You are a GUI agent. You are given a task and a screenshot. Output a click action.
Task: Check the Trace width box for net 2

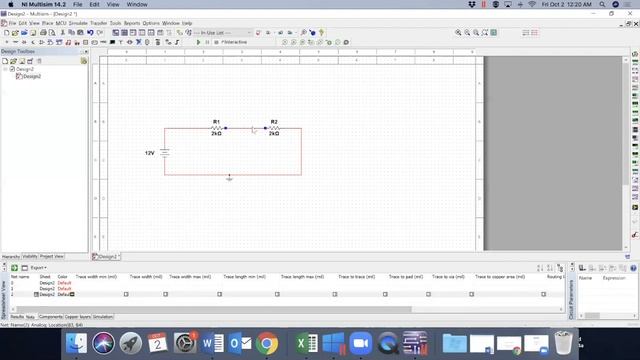tap(165, 294)
